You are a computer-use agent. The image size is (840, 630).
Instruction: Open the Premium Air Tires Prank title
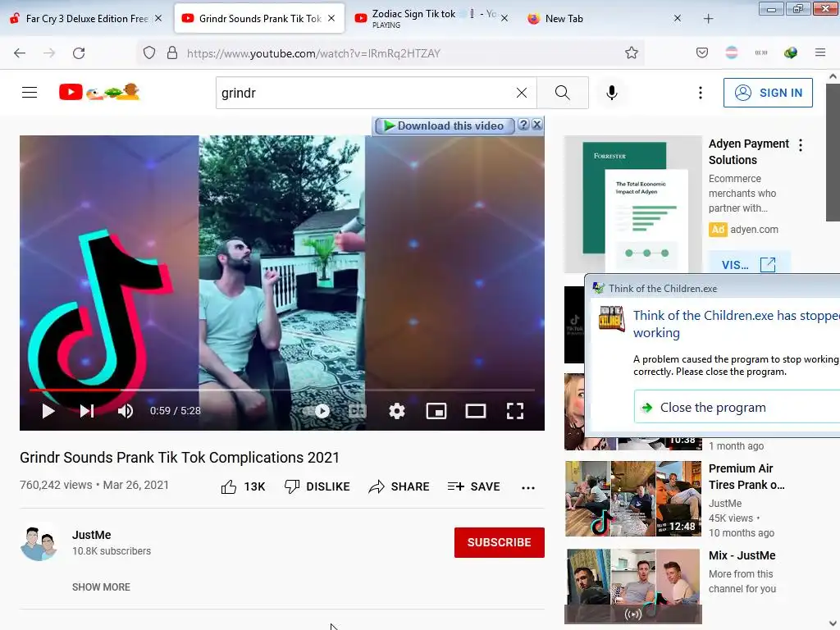coord(746,477)
